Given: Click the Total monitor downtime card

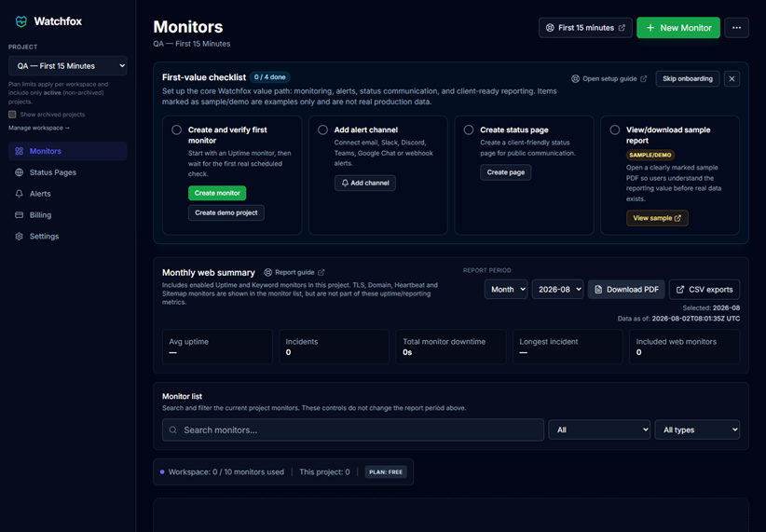Looking at the screenshot, I should [451, 347].
